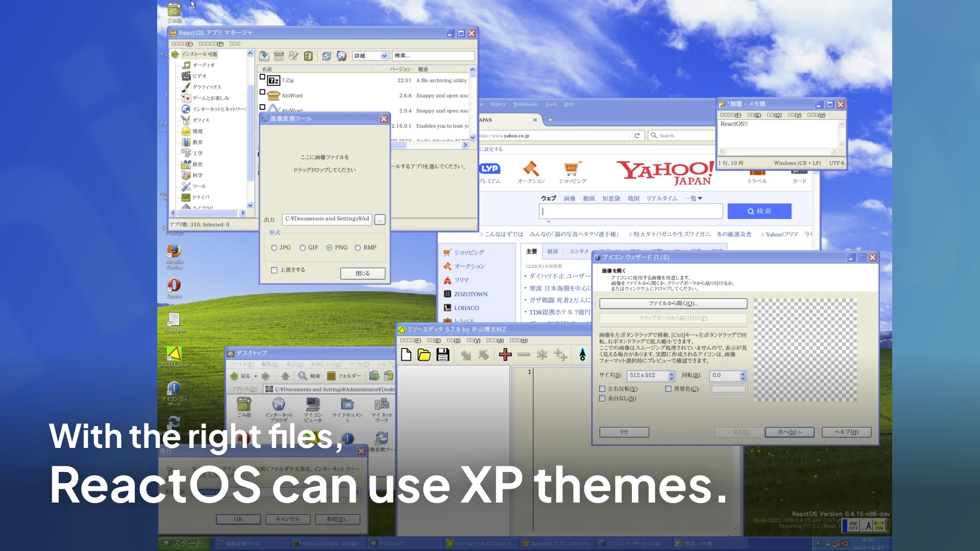Check the 7-Zip package checkbox

[x=262, y=78]
